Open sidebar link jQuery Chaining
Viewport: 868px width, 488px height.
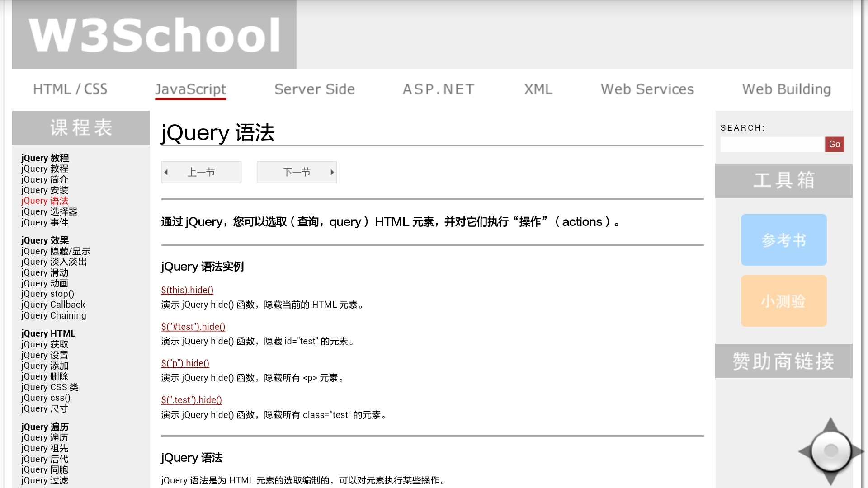pyautogui.click(x=53, y=315)
